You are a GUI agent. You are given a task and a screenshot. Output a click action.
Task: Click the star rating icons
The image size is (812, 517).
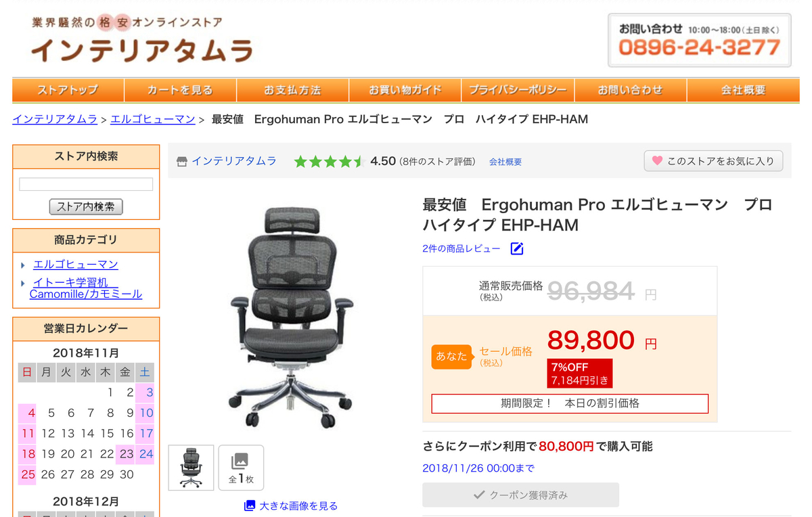click(x=330, y=162)
